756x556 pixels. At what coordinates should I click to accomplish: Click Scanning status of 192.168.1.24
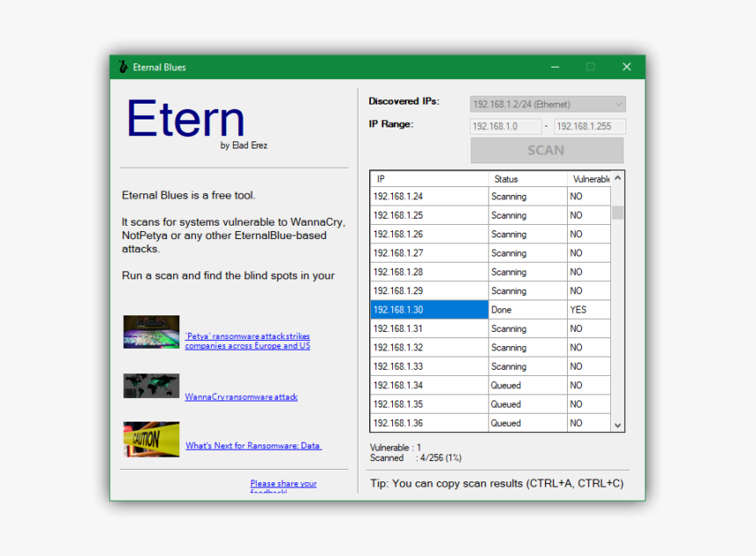(x=527, y=197)
